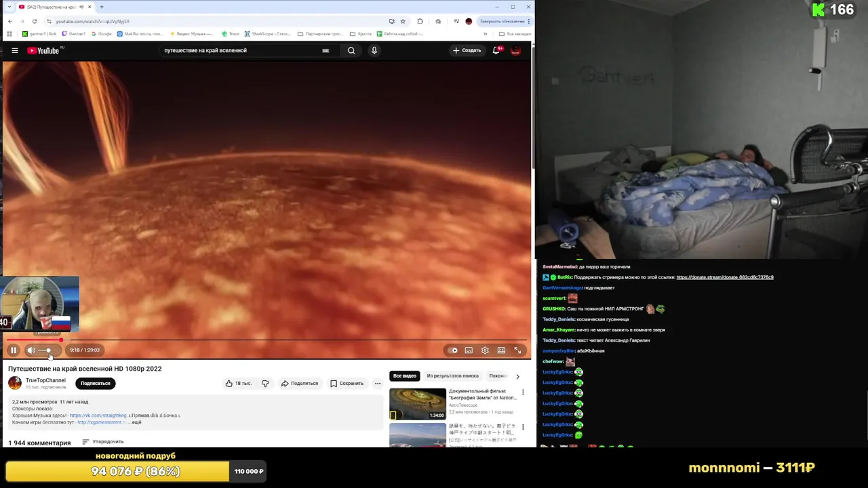Select the Все видео chip
Viewport: 868px width, 488px height.
[405, 375]
